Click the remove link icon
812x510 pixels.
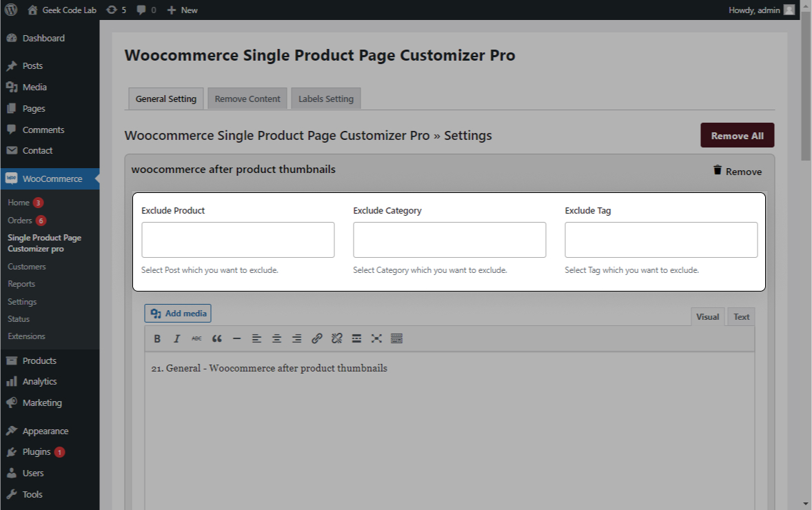pos(336,338)
